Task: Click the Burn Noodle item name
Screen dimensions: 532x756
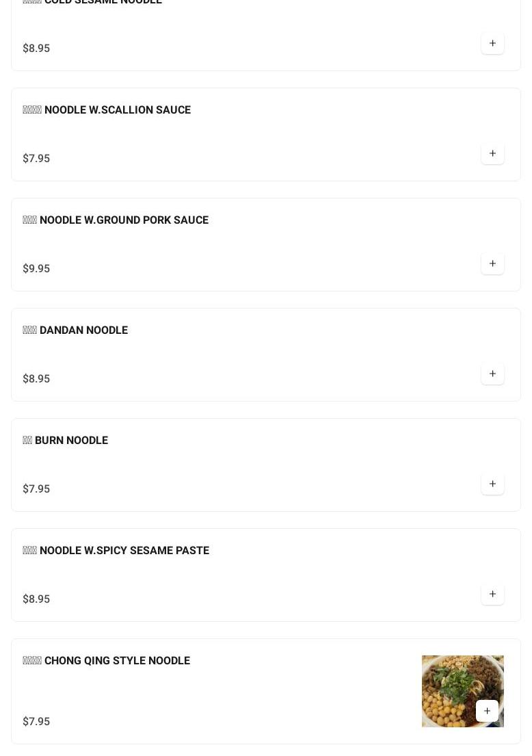Action: [66, 440]
